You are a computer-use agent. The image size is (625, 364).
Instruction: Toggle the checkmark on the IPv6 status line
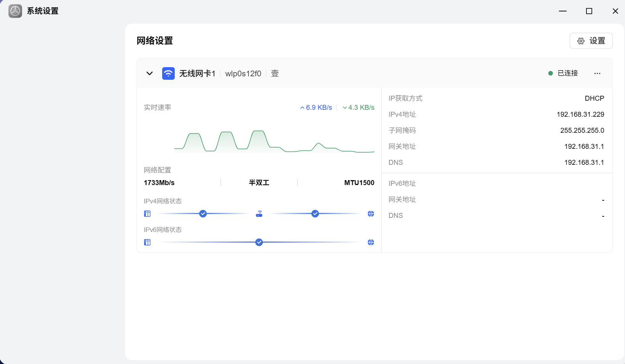click(259, 242)
